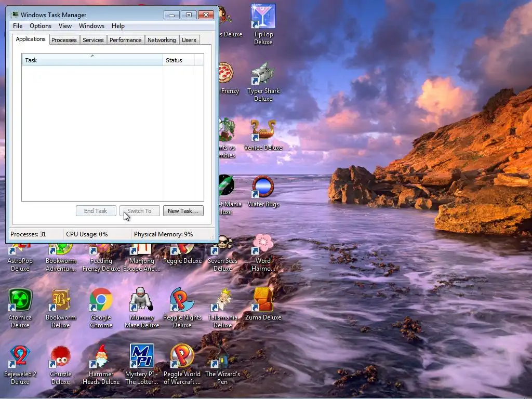Open the Options menu
This screenshot has width=532, height=399.
[x=41, y=26]
